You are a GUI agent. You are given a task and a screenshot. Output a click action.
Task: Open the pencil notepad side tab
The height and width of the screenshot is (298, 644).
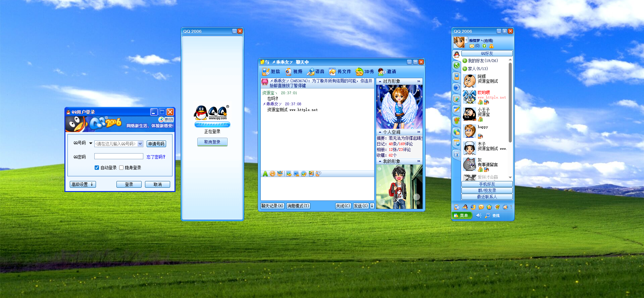[456, 110]
